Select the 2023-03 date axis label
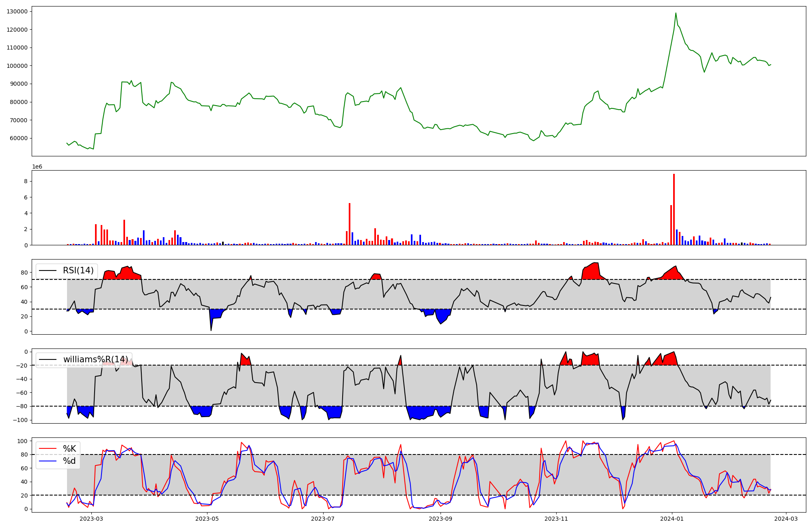 (91, 519)
